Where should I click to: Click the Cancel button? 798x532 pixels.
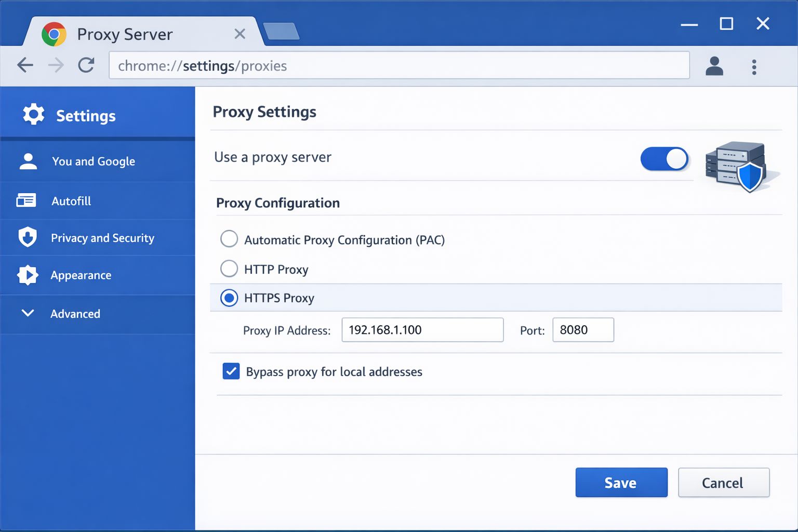(724, 483)
